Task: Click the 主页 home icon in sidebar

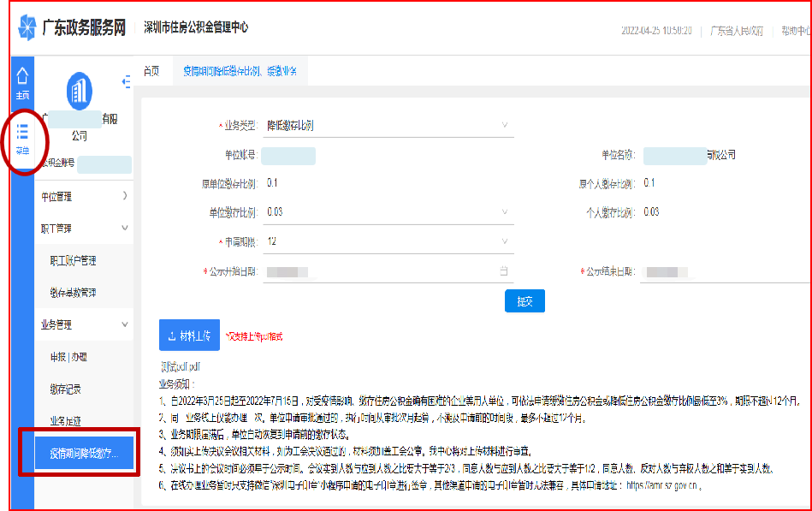Action: point(22,80)
